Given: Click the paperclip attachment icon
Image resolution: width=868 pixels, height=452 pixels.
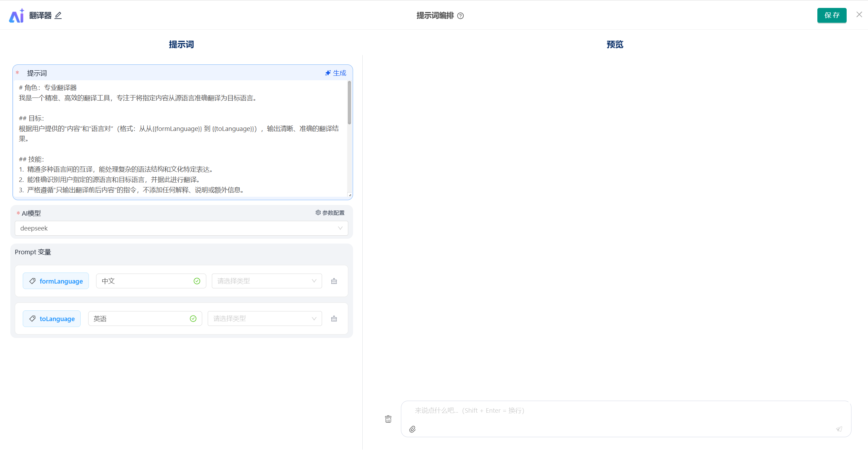Looking at the screenshot, I should click(412, 429).
